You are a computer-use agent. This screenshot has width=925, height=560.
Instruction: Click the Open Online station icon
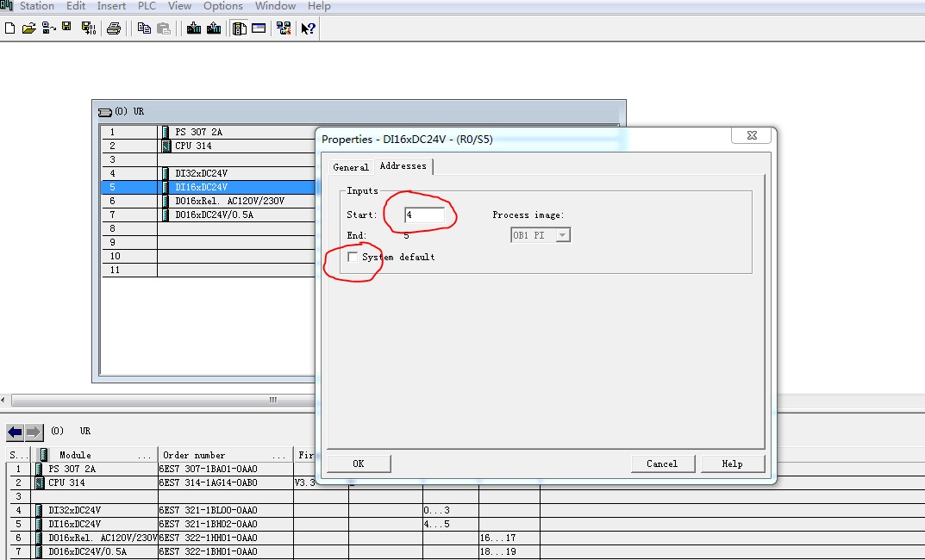click(x=49, y=28)
